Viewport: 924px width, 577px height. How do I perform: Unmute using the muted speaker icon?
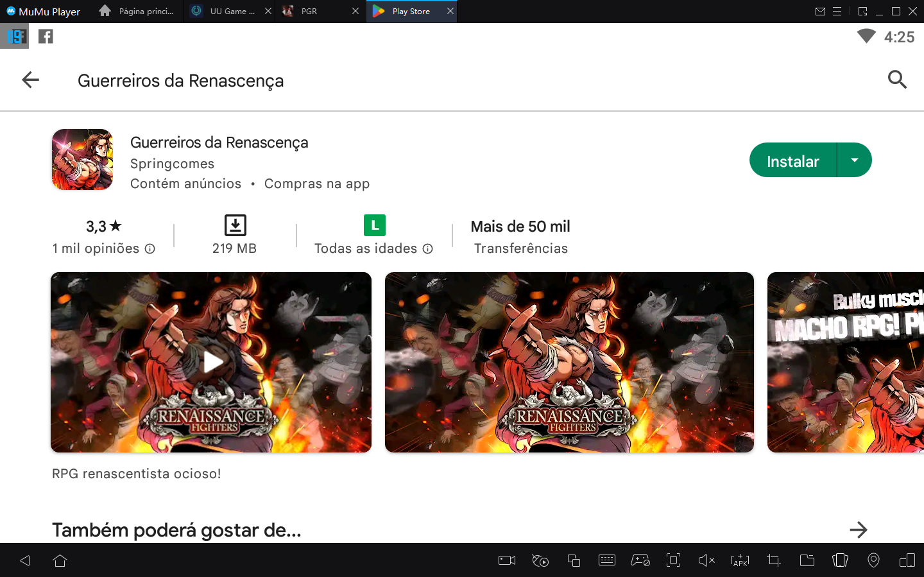(x=706, y=560)
